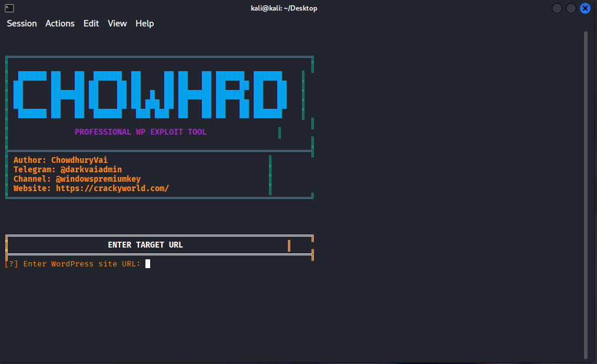The height and width of the screenshot is (364, 597).
Task: Click 'PROFESSIONAL WP EXPLOIT TOOL' text
Action: [141, 132]
